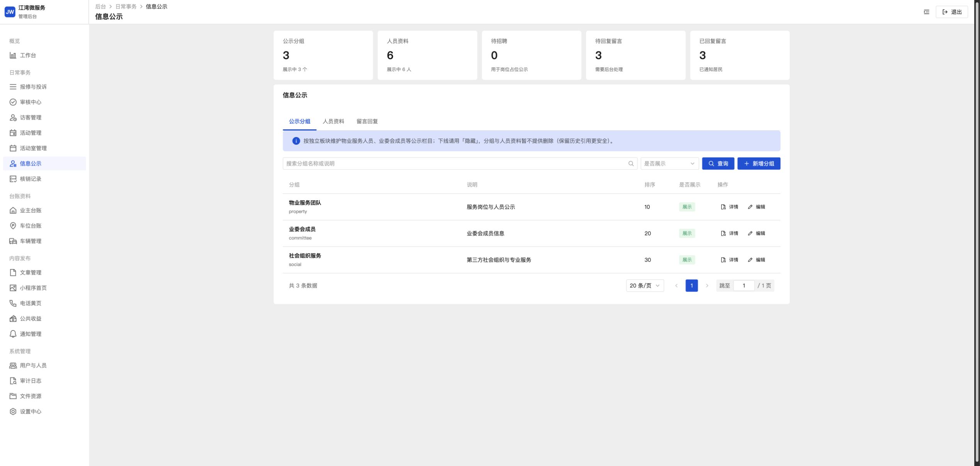Click the 退出 logout button
The image size is (980, 466).
point(951,12)
